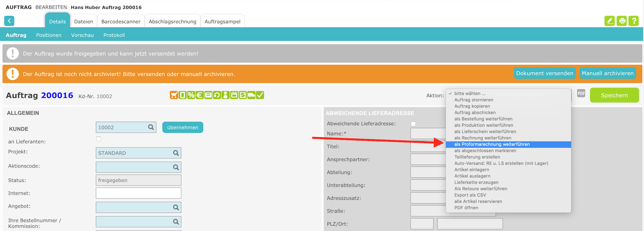This screenshot has height=231, width=644.
Task: Click the green pencil edit icon
Action: coord(609,21)
